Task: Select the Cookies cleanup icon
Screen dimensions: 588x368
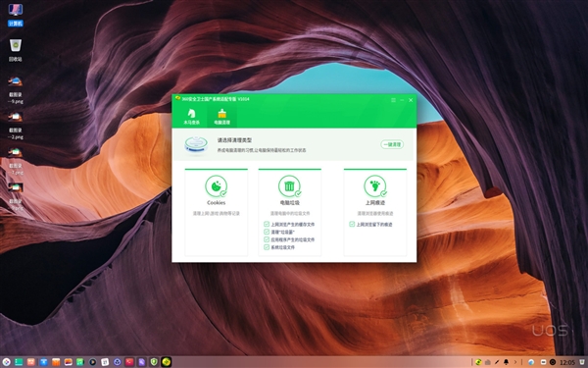Action: 217,185
